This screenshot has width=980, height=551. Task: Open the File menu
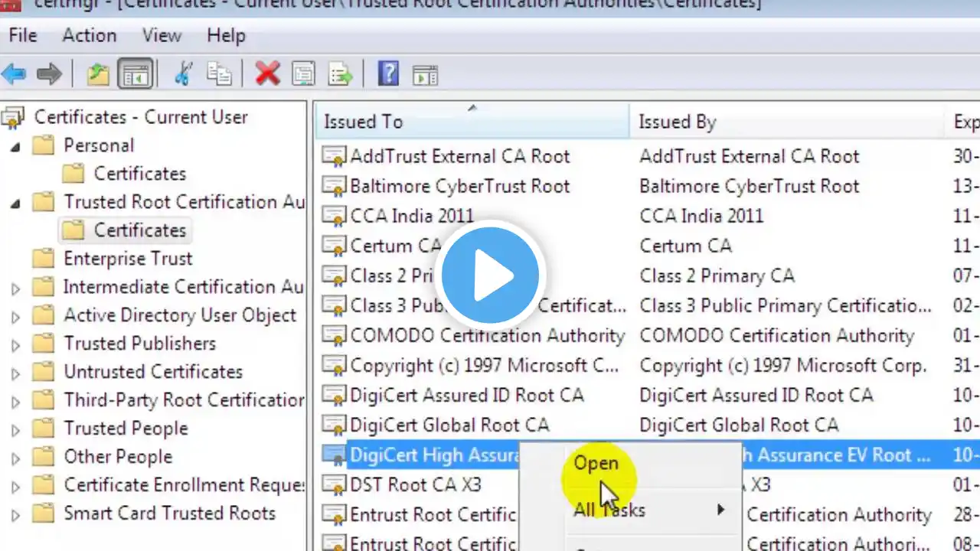point(23,36)
